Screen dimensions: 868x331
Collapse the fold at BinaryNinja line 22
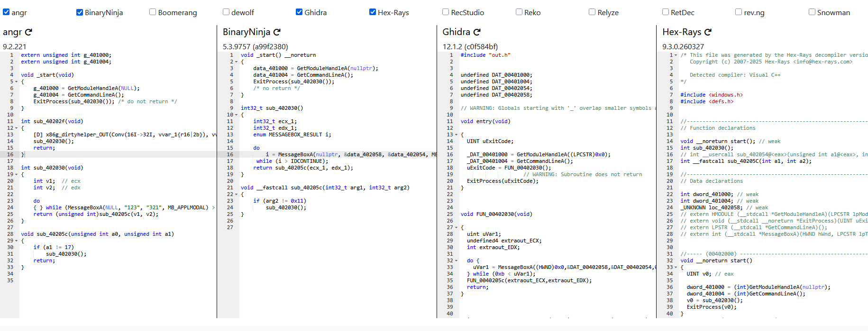(x=237, y=194)
